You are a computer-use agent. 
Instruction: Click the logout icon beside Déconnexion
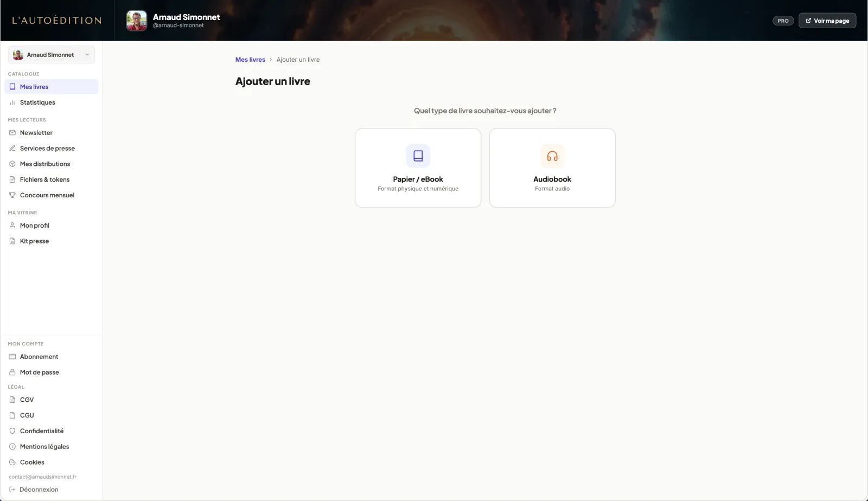click(12, 490)
